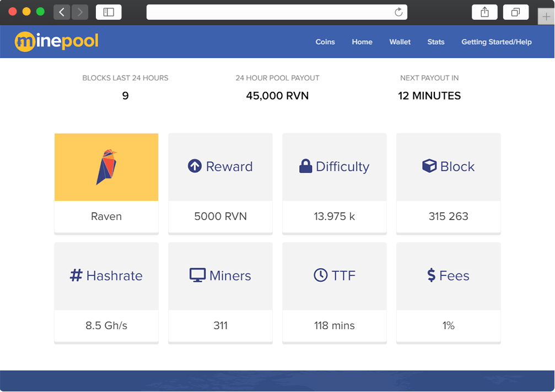Viewport: 555px width, 392px height.
Task: Focus the browser address bar
Action: [277, 12]
